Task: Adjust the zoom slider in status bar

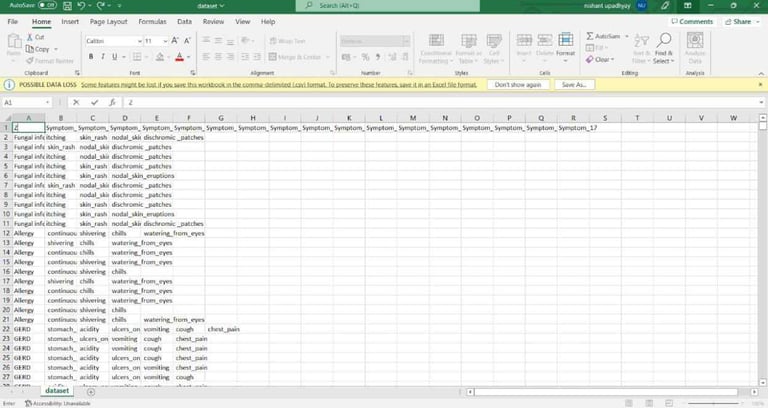Action: pos(713,404)
